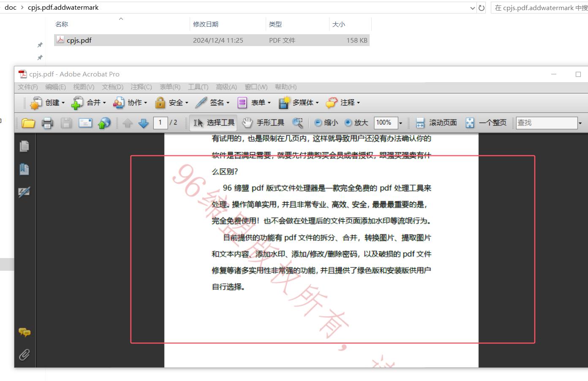Viewport: 588px width, 381px height.
Task: Click the Print icon in Acrobat toolbar
Action: [47, 123]
